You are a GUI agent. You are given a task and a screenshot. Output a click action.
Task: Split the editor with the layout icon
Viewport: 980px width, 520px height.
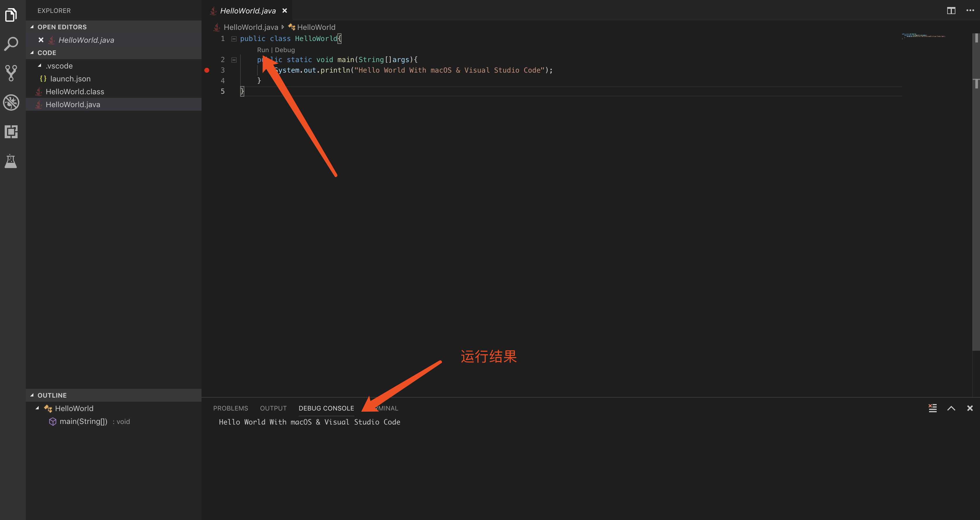point(951,11)
